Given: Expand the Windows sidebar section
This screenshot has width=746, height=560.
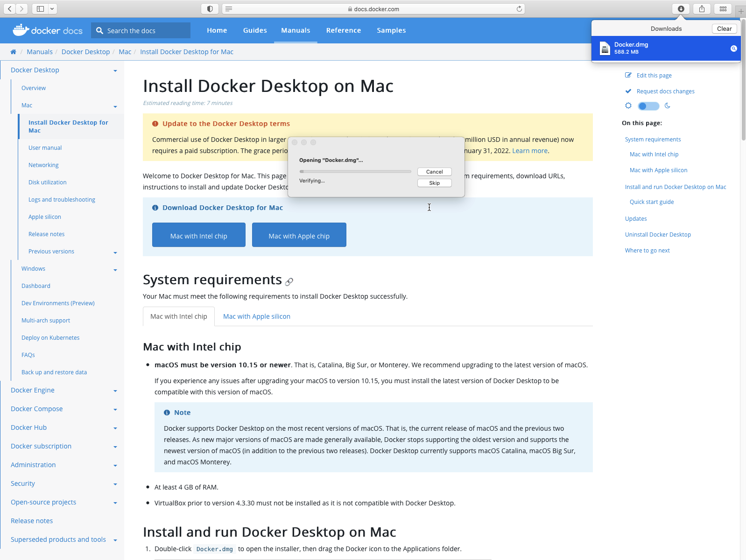Looking at the screenshot, I should 115,269.
